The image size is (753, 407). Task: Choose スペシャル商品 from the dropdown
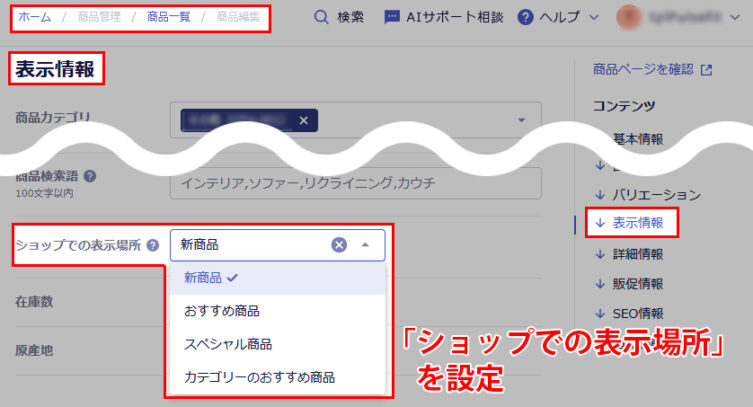[228, 344]
